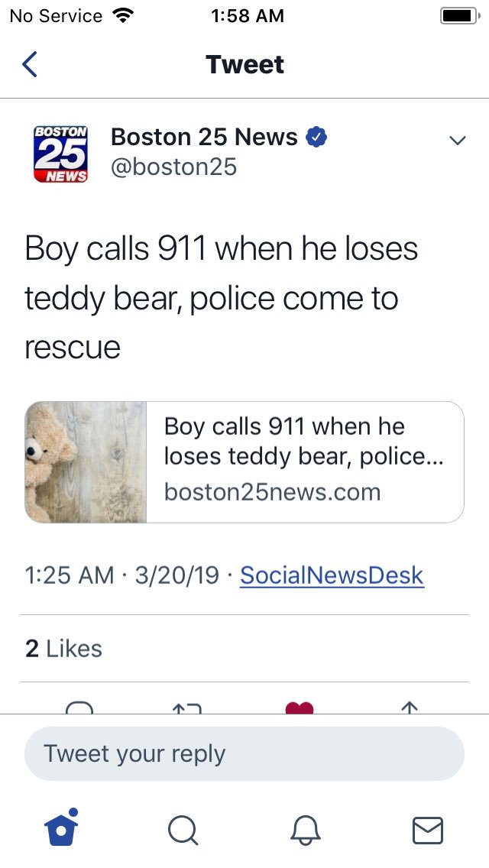Image resolution: width=489 pixels, height=868 pixels.
Task: Open the Notifications bell tab
Action: coord(306,831)
